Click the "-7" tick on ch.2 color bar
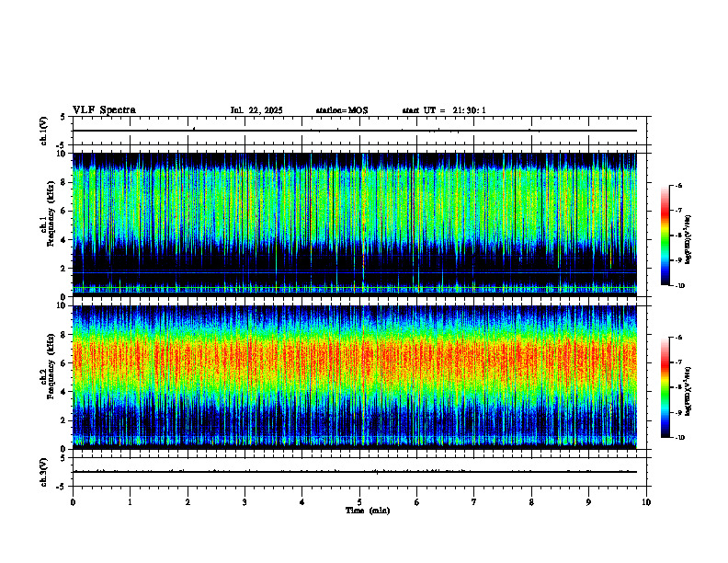This screenshot has width=728, height=563. pyautogui.click(x=678, y=362)
